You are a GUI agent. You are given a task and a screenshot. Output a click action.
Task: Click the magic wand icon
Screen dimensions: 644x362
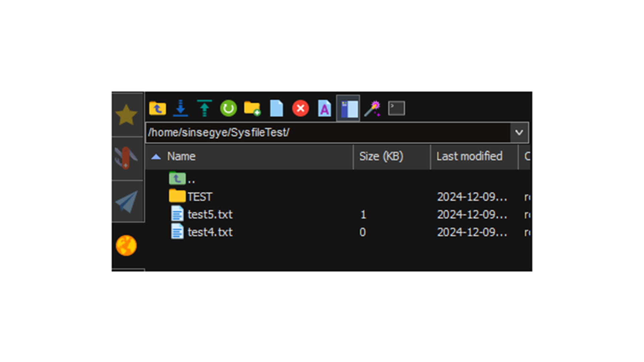point(372,108)
